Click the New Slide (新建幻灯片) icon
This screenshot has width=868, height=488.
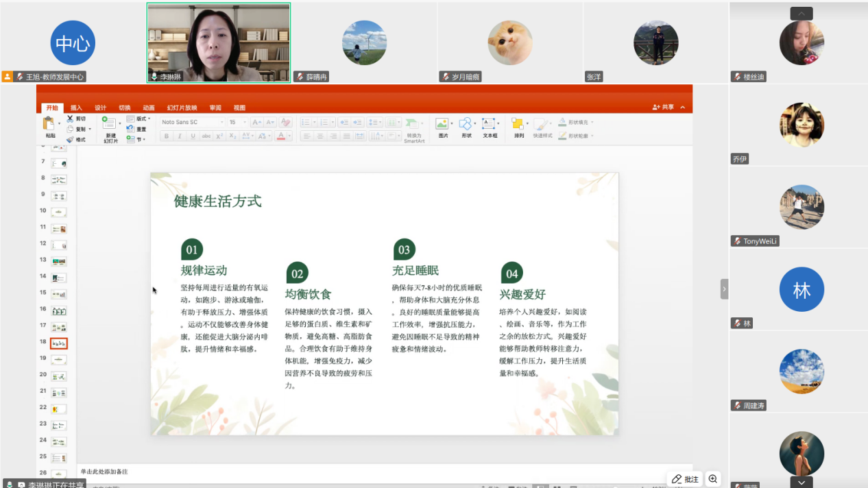(110, 124)
